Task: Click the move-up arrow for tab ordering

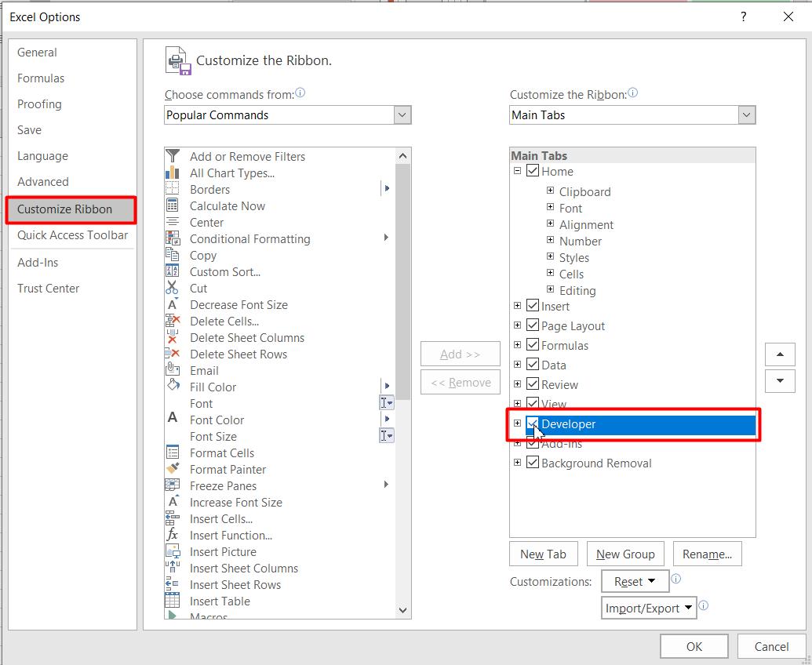Action: click(x=780, y=354)
